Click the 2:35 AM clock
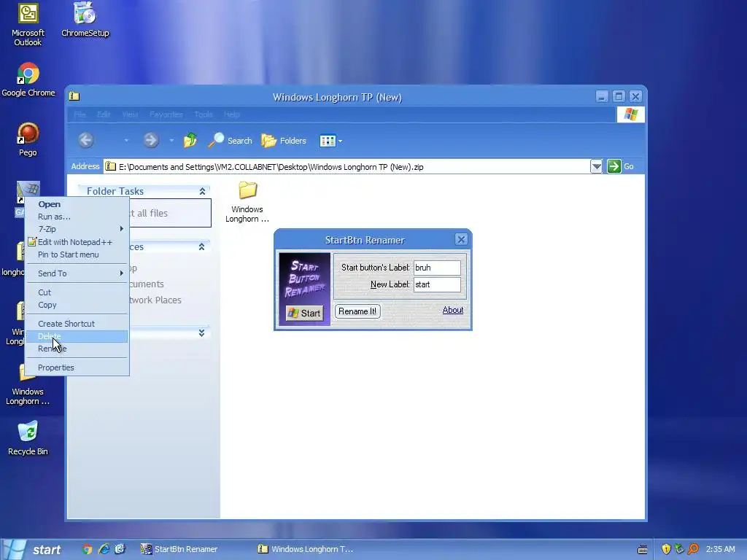747x560 pixels. pyautogui.click(x=720, y=549)
